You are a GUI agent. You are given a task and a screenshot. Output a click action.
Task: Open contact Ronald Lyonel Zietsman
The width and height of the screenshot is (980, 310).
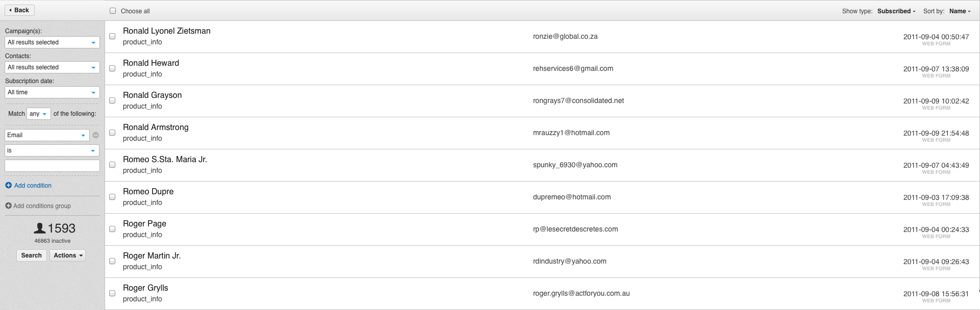click(x=166, y=31)
